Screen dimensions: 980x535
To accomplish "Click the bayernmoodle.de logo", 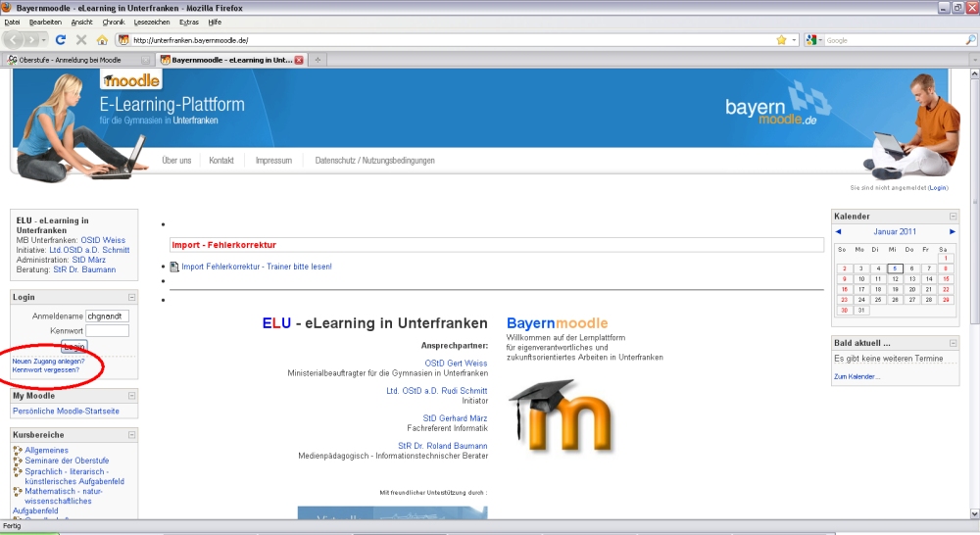I will pos(778,104).
